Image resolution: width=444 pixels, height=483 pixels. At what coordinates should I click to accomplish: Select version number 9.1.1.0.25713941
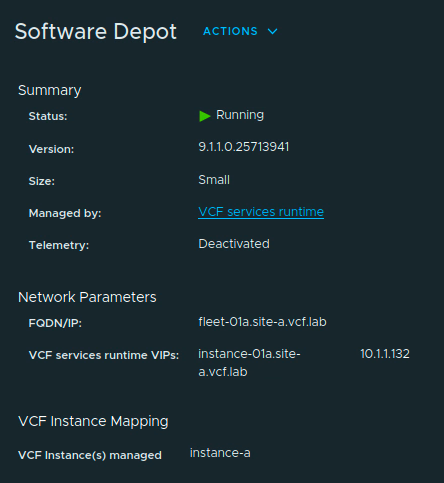pyautogui.click(x=244, y=147)
